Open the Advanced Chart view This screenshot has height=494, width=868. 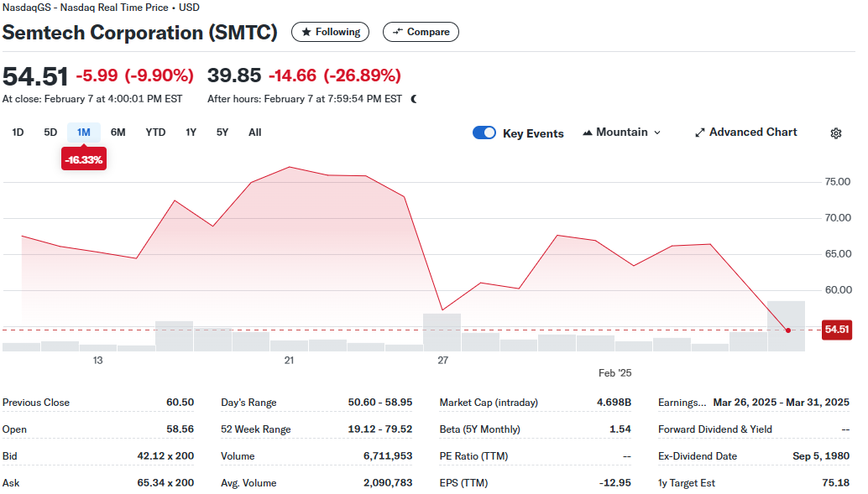pyautogui.click(x=746, y=133)
